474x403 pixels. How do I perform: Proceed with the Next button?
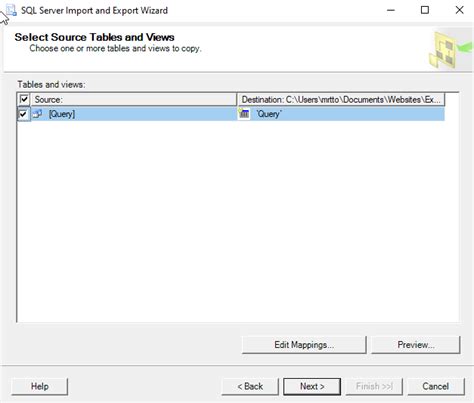point(312,386)
